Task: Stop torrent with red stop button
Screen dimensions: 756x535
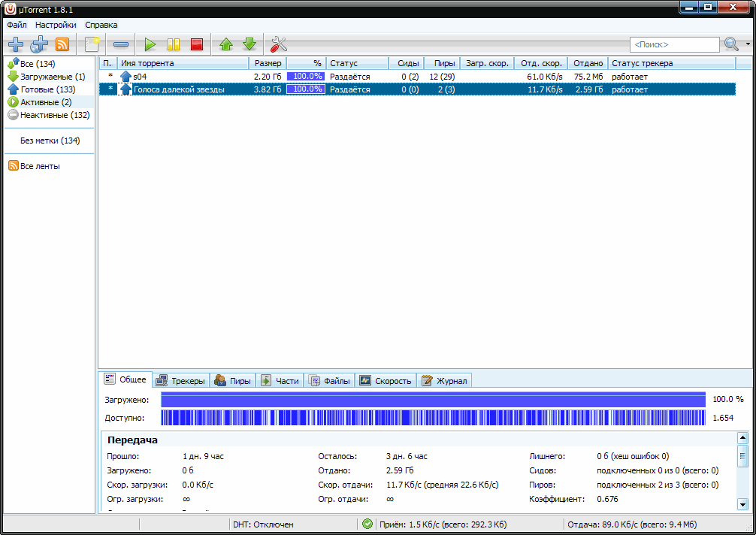Action: [x=197, y=44]
